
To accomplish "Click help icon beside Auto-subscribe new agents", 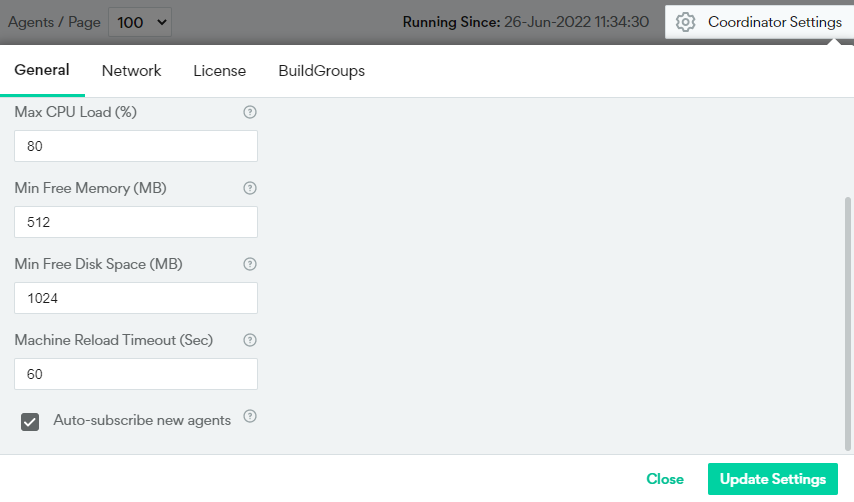I will 250,416.
